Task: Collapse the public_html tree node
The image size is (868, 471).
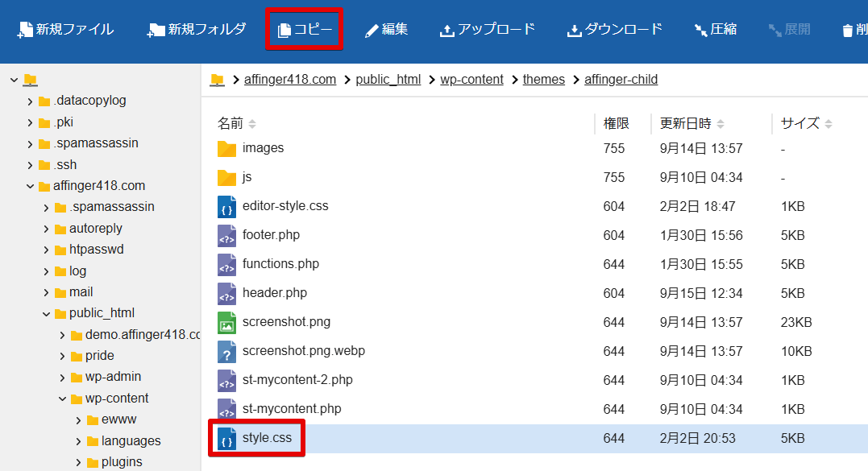Action: point(46,314)
